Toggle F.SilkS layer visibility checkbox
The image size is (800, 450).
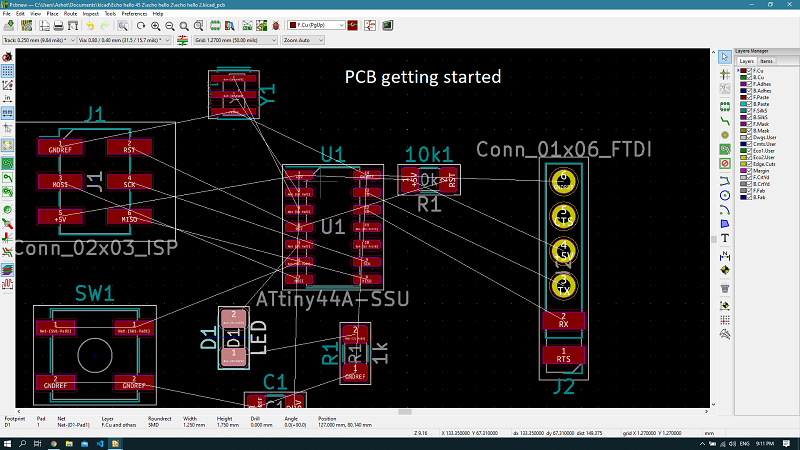(750, 111)
